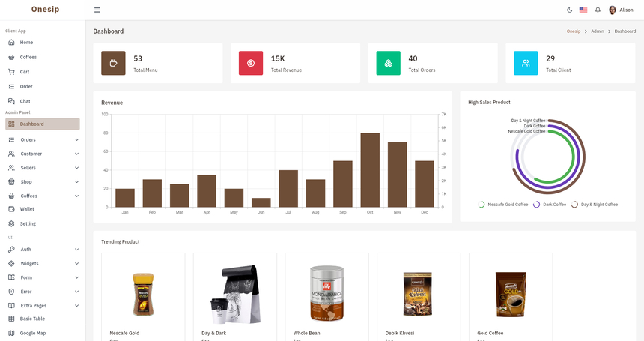The width and height of the screenshot is (644, 341).
Task: Click the Google Map icon
Action: (x=11, y=334)
